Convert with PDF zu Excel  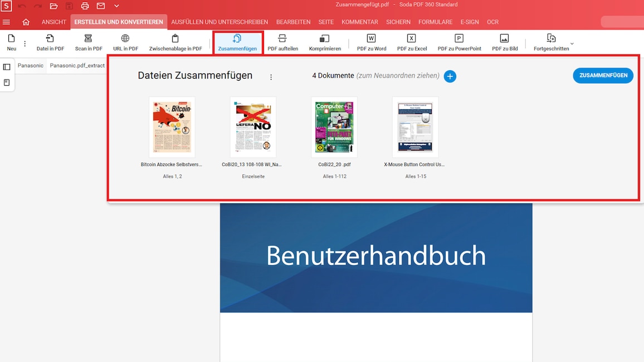[412, 43]
